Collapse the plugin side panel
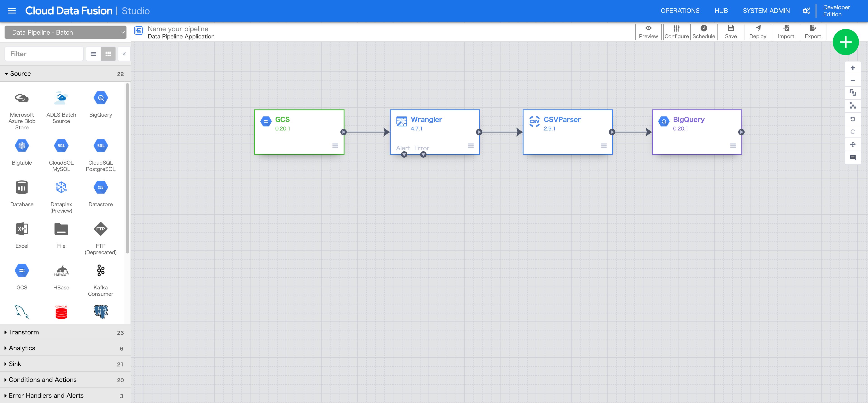 pyautogui.click(x=124, y=54)
